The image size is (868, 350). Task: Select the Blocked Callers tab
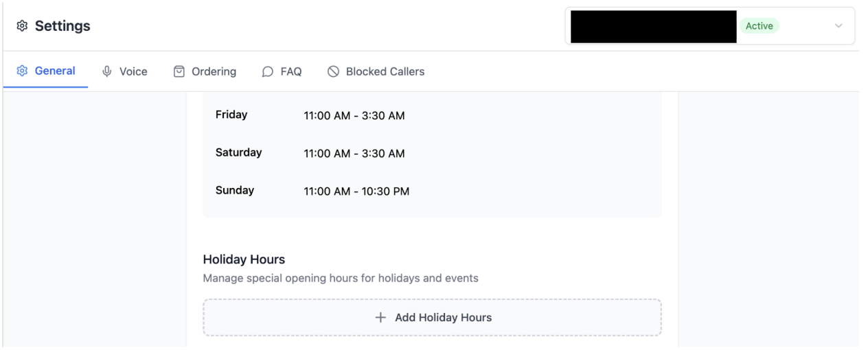[385, 71]
